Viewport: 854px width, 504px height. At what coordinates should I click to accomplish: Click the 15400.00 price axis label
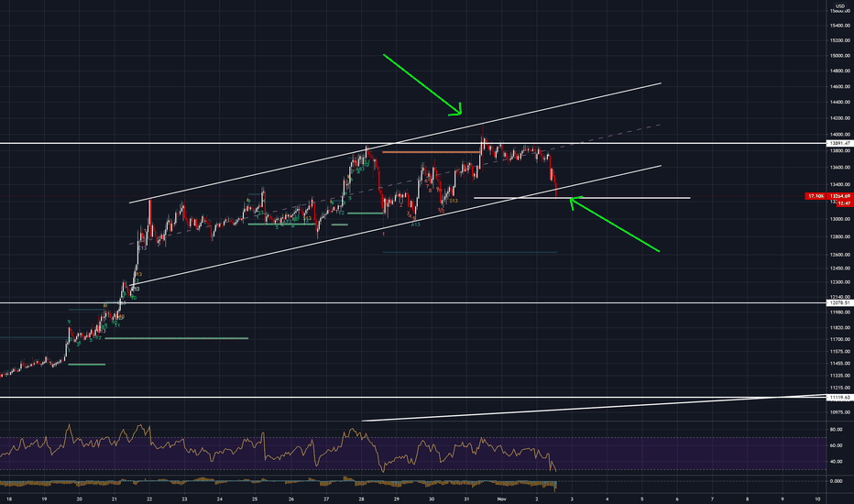pos(840,26)
